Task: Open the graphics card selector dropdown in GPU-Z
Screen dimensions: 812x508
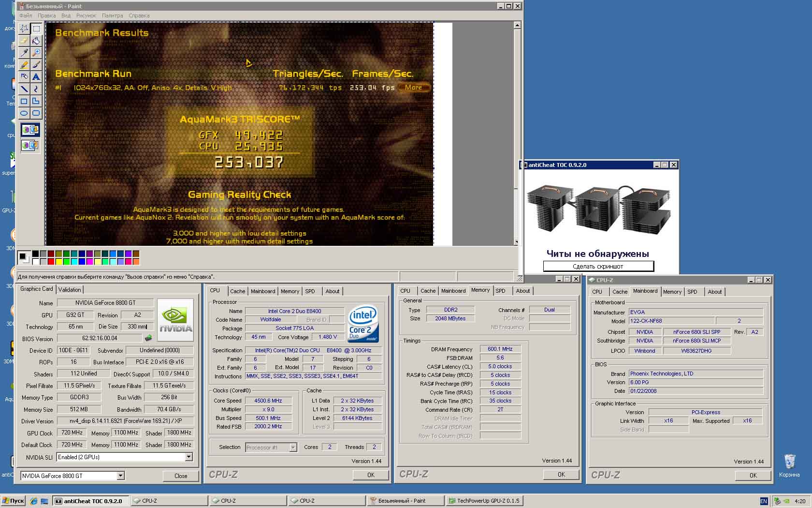Action: coord(120,476)
